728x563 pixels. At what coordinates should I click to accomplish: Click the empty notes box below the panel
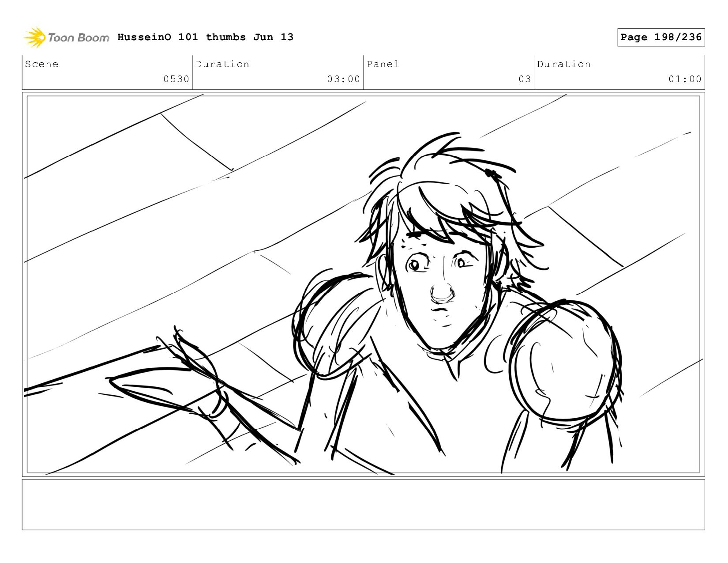point(363,504)
